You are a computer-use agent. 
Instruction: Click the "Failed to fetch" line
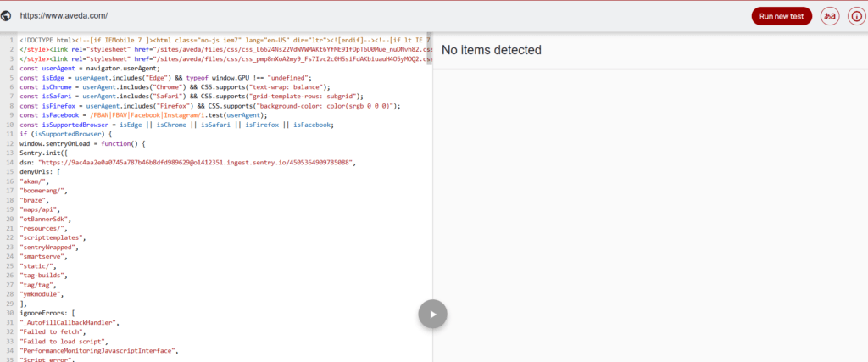(53, 331)
